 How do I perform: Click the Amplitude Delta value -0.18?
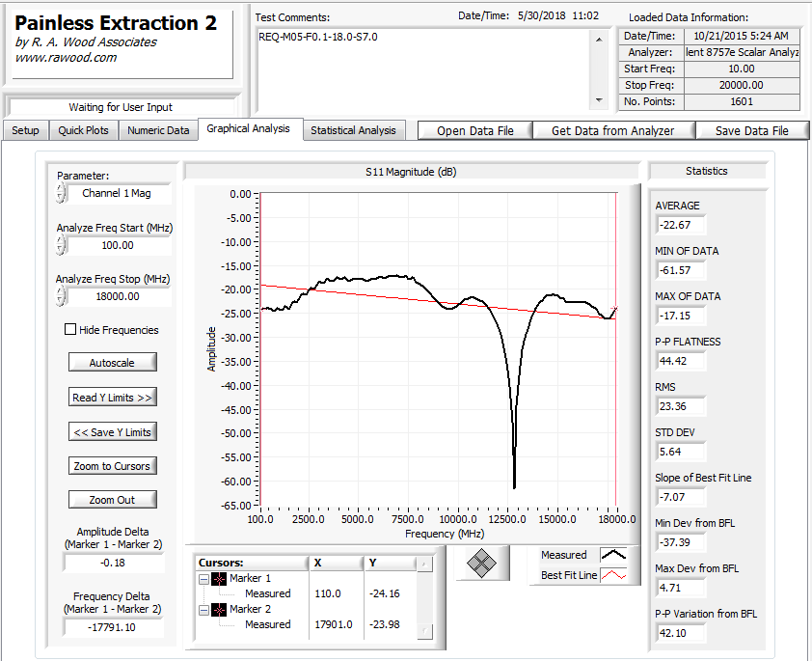(113, 563)
